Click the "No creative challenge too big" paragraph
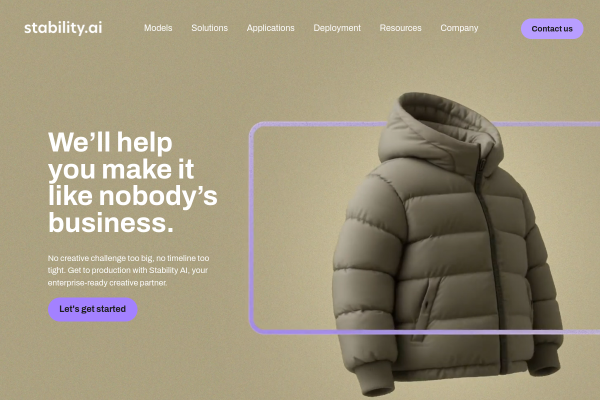The height and width of the screenshot is (400, 600). pyautogui.click(x=129, y=270)
